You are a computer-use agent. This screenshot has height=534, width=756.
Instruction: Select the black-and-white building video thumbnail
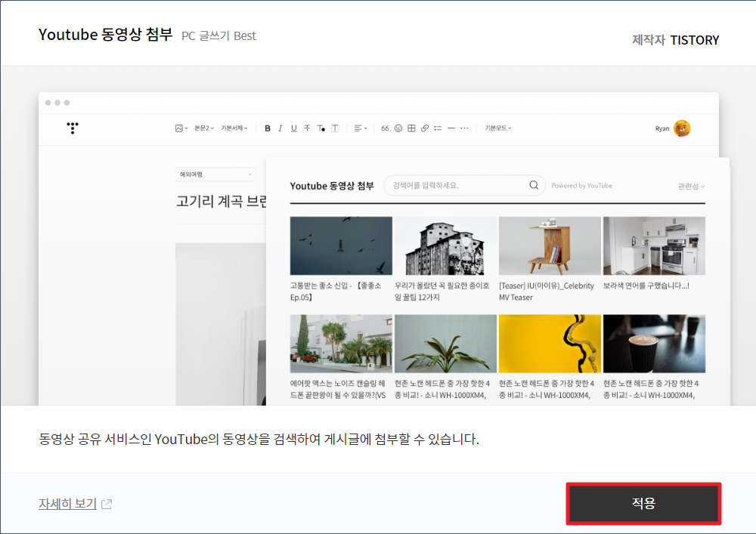(x=445, y=245)
